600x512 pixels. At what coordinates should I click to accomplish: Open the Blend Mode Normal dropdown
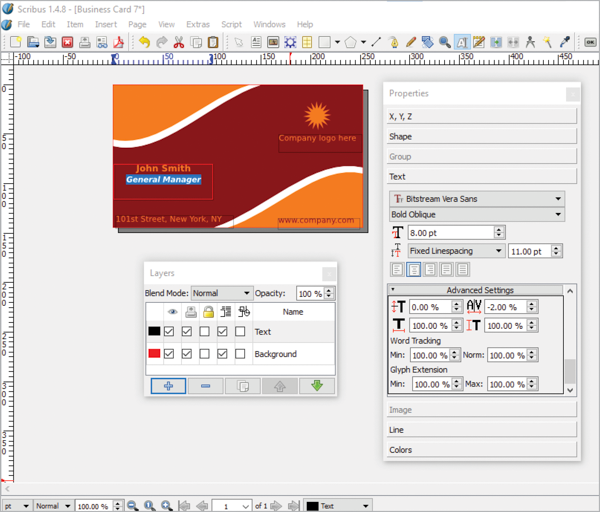click(222, 293)
